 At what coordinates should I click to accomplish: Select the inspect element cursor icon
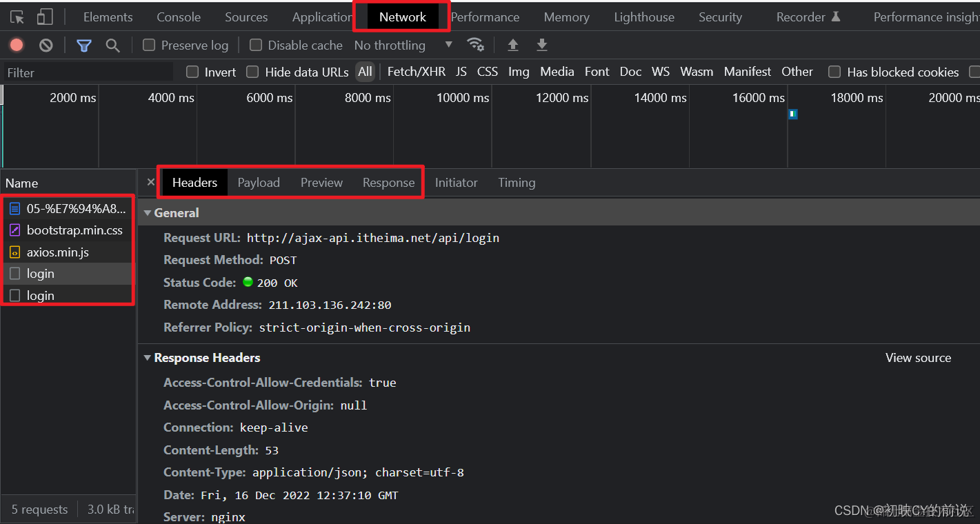click(17, 17)
